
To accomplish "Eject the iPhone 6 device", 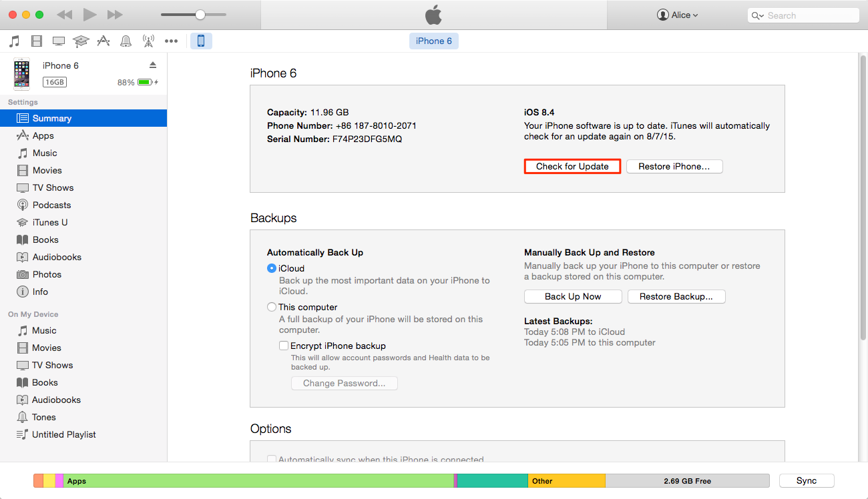I will tap(153, 65).
